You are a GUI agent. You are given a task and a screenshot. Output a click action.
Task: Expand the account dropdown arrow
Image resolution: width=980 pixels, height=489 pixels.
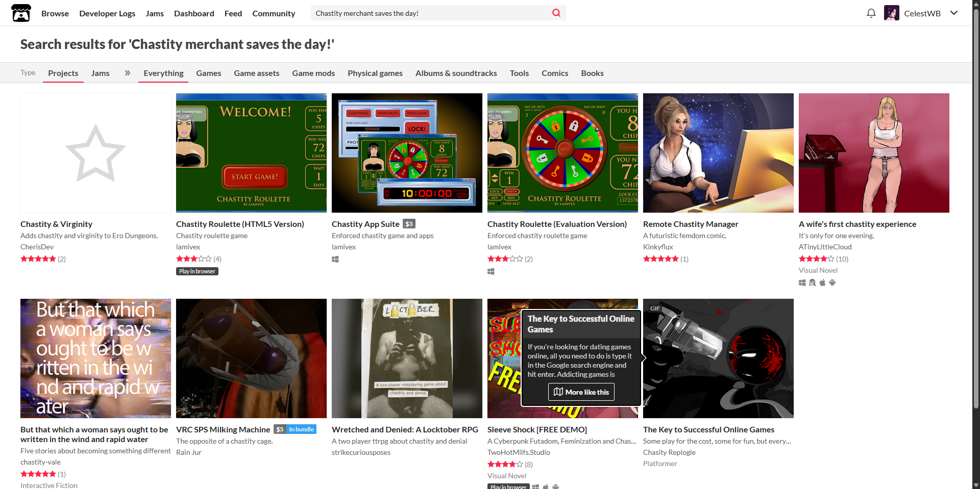coord(954,13)
